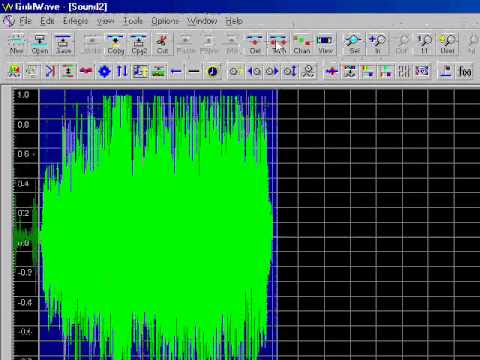
Task: Click the Chan channel toolbar button
Action: 302,44
